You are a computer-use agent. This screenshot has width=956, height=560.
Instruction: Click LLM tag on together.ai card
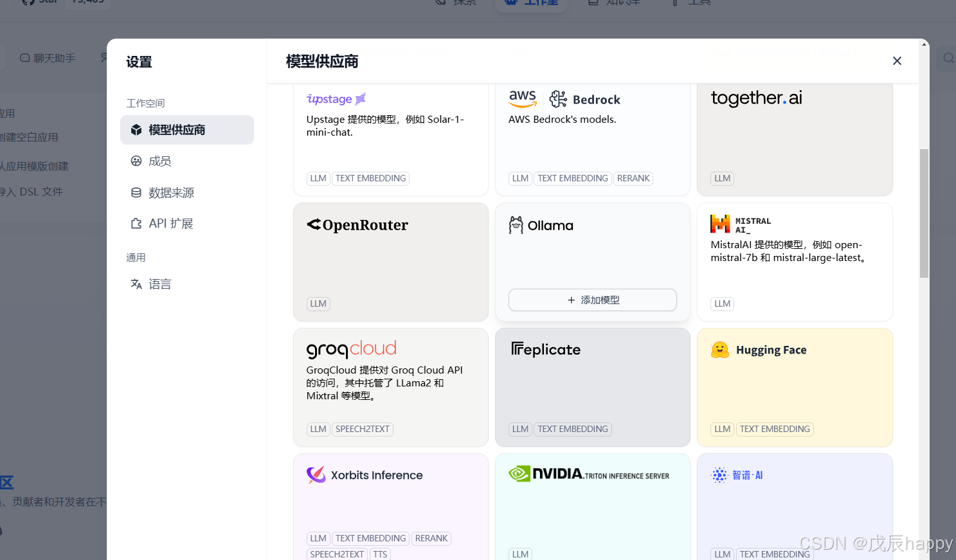coord(723,179)
